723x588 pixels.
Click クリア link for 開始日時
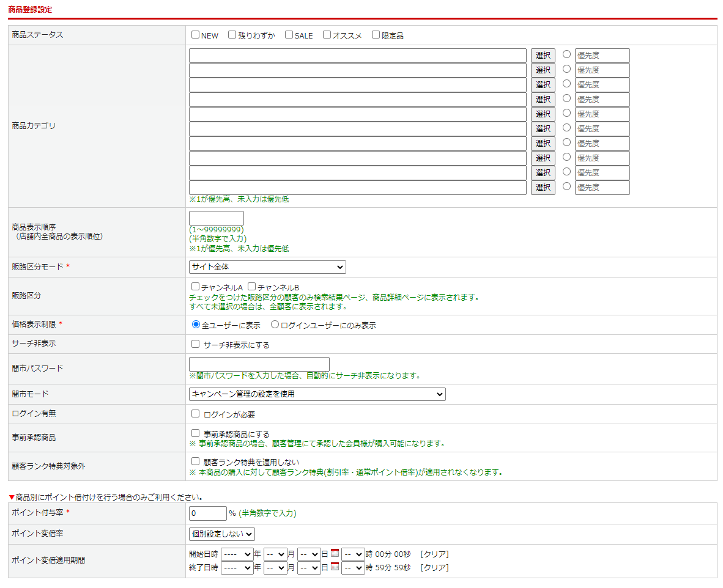(x=434, y=554)
